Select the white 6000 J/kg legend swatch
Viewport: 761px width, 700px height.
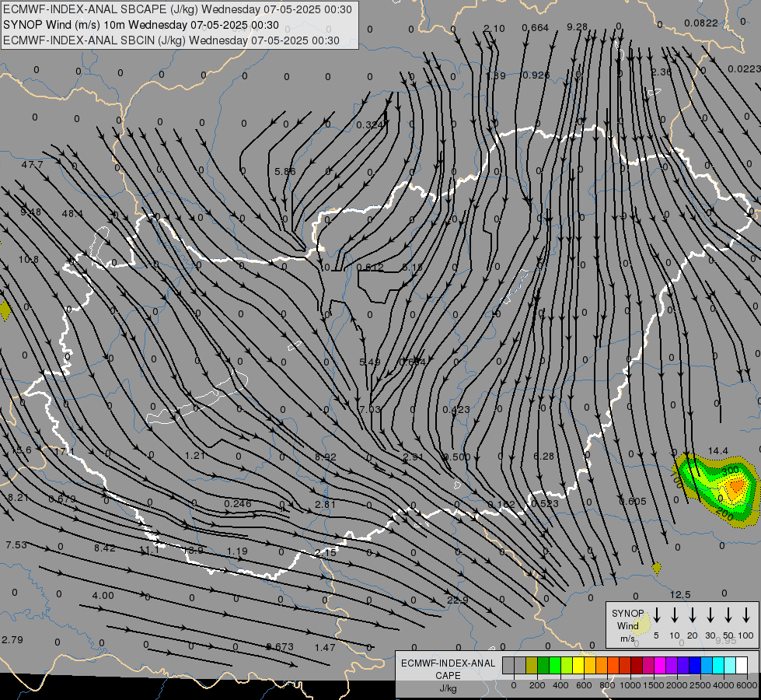pos(741,666)
